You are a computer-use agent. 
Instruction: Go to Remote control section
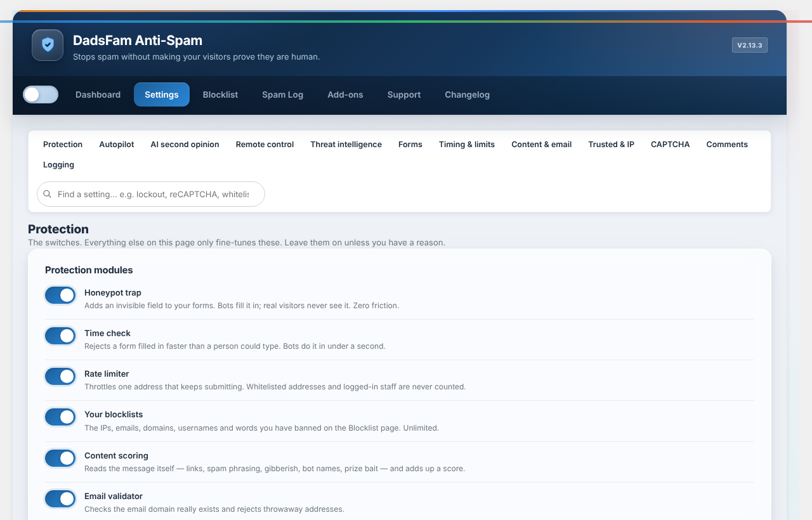pyautogui.click(x=265, y=145)
